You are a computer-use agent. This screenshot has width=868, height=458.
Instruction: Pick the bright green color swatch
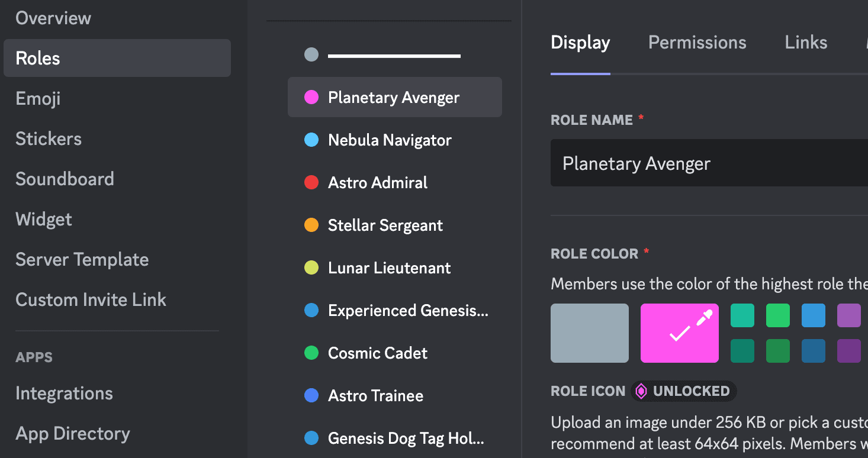point(778,315)
